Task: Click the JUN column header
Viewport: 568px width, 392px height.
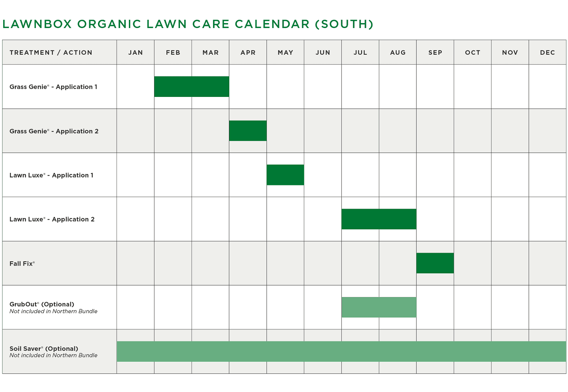Action: pyautogui.click(x=323, y=53)
